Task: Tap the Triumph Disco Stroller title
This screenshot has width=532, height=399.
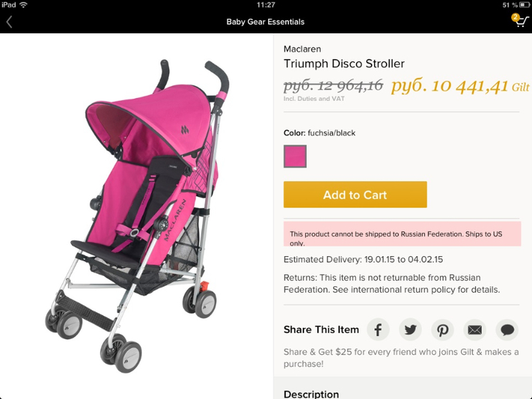Action: click(x=344, y=64)
